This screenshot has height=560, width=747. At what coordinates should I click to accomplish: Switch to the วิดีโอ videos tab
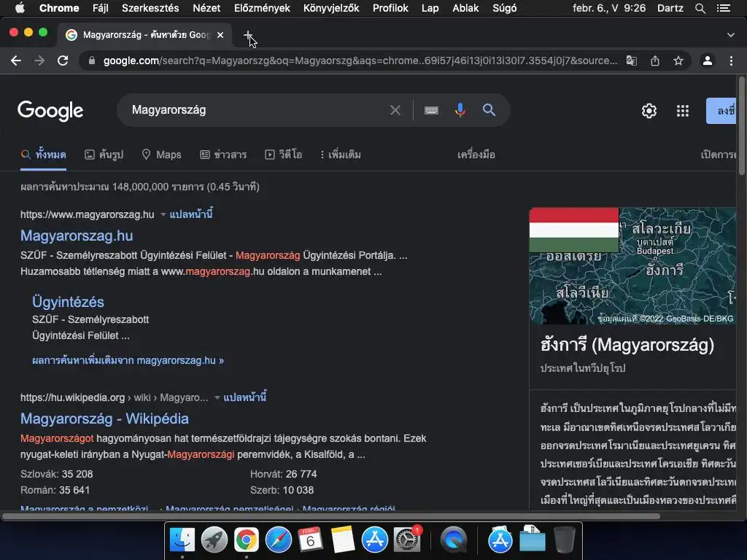[x=284, y=155]
